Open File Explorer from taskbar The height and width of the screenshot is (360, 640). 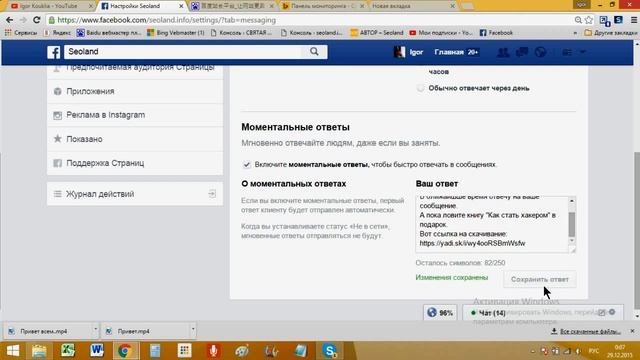(x=39, y=351)
